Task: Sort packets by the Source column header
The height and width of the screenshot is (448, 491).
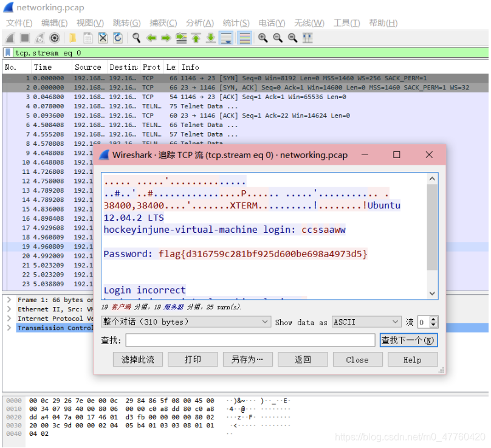Action: coord(89,67)
